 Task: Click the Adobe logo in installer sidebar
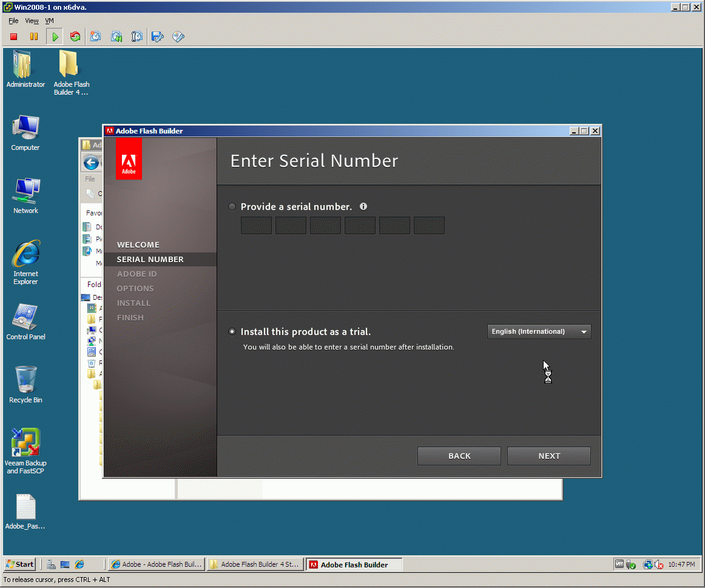[x=129, y=159]
